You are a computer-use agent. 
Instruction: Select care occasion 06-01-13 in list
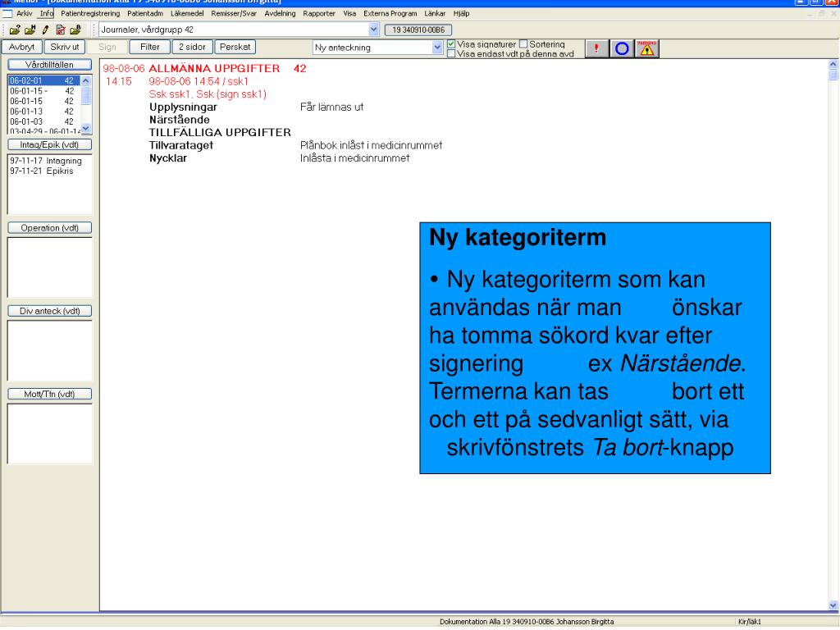click(x=44, y=112)
